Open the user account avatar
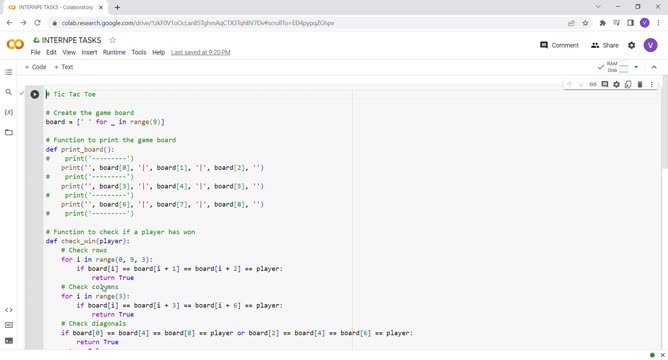 click(x=651, y=45)
